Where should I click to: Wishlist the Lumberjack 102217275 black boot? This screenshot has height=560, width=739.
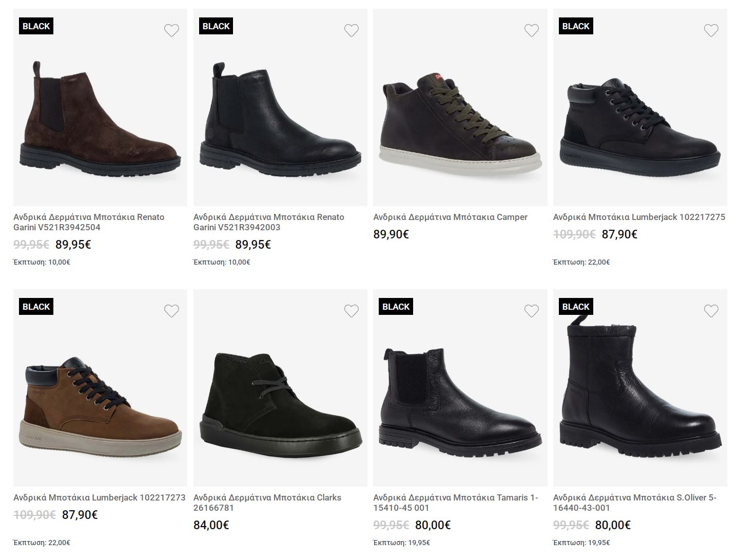pos(711,31)
